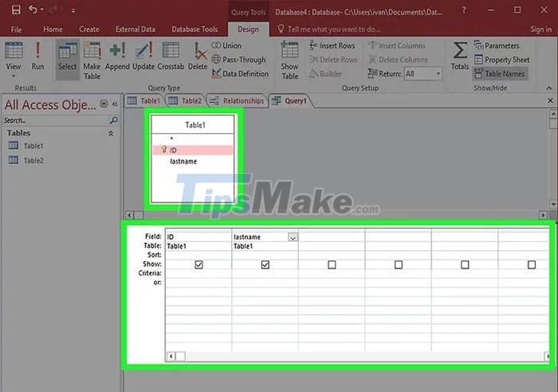Screen dimensions: 558x392
Task: Click the navigation search magnifier icon
Action: [x=113, y=120]
